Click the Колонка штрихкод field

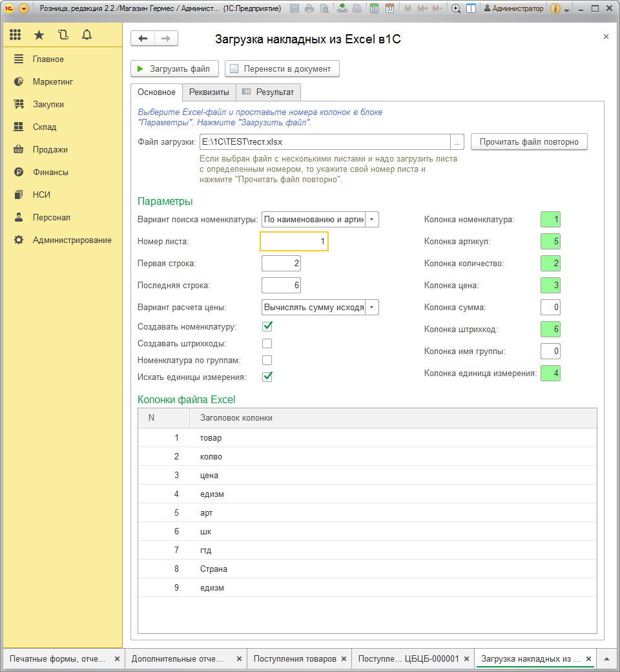click(x=551, y=329)
